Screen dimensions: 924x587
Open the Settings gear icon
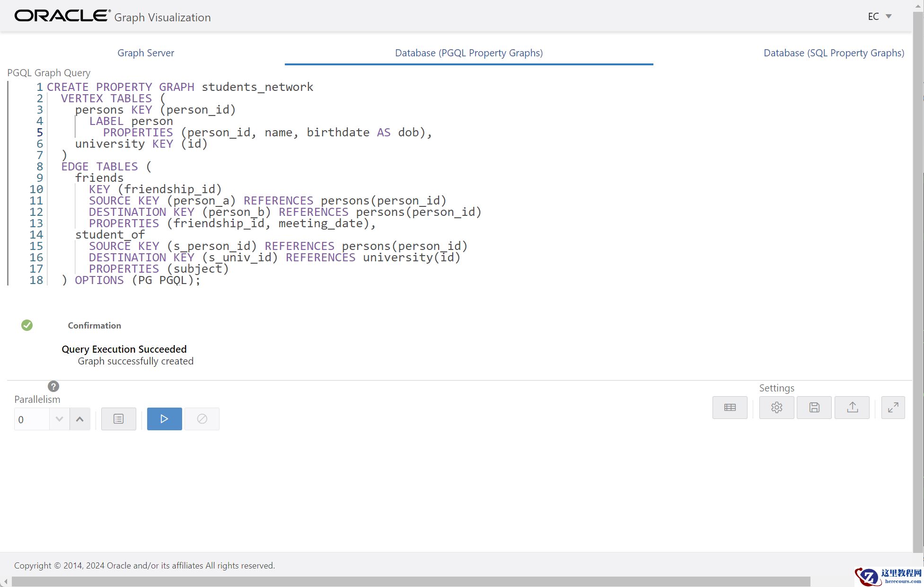click(x=776, y=408)
